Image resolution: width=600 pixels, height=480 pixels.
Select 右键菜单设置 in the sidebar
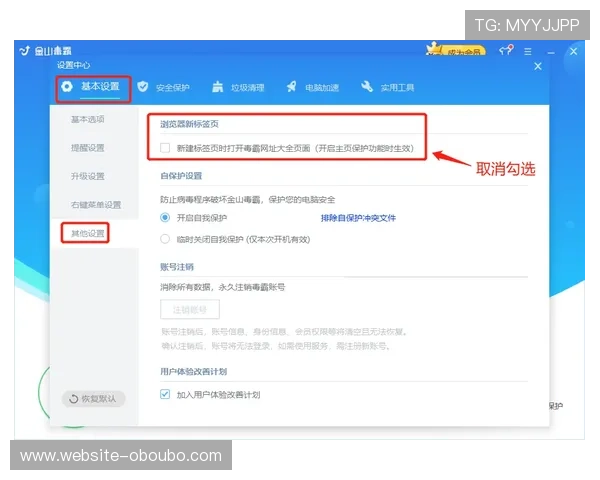tap(96, 205)
